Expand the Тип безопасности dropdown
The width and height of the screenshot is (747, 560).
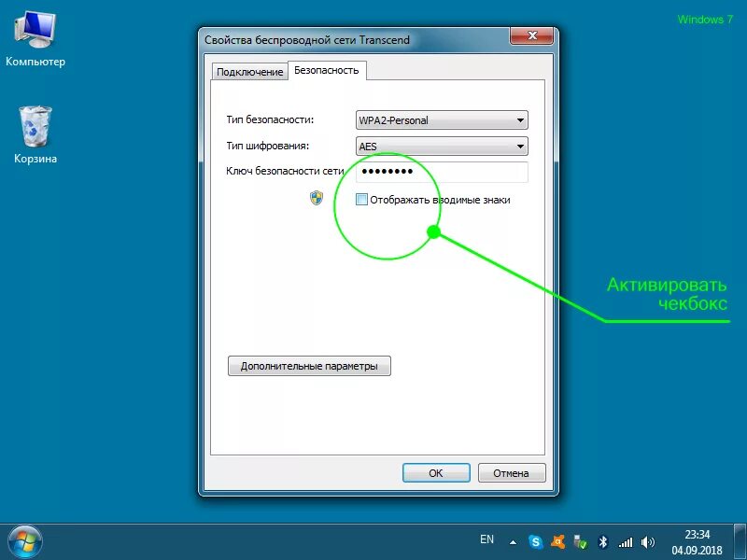click(442, 120)
